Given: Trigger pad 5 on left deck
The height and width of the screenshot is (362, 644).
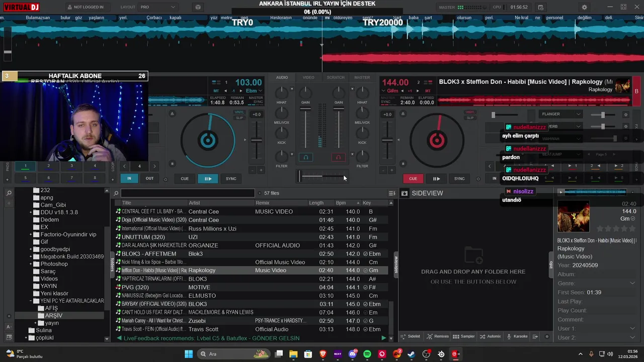Looking at the screenshot, I should pyautogui.click(x=26, y=177).
